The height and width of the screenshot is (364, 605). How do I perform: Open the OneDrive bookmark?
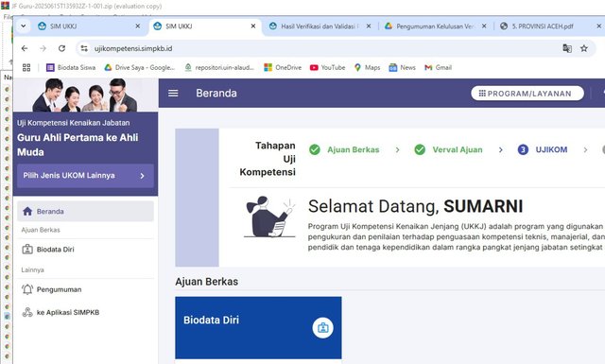tap(283, 67)
